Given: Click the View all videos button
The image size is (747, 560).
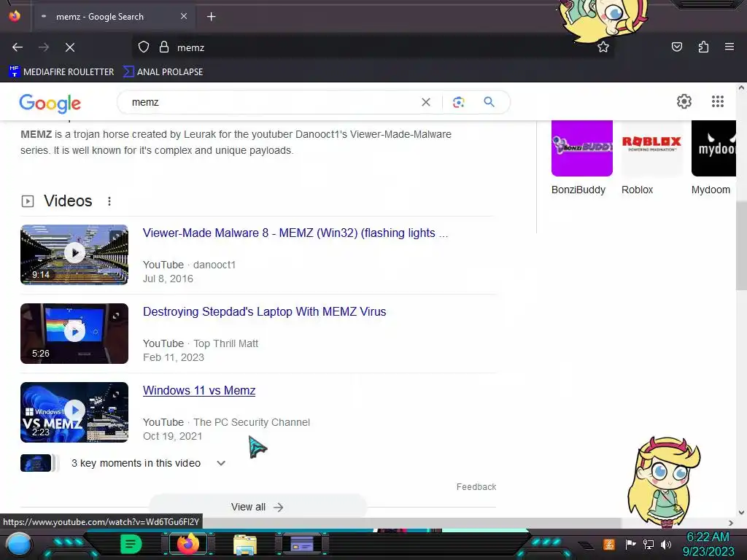Looking at the screenshot, I should pos(258,507).
